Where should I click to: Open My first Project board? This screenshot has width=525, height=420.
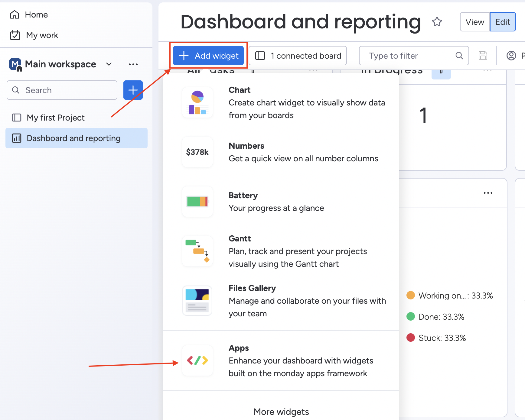click(55, 118)
